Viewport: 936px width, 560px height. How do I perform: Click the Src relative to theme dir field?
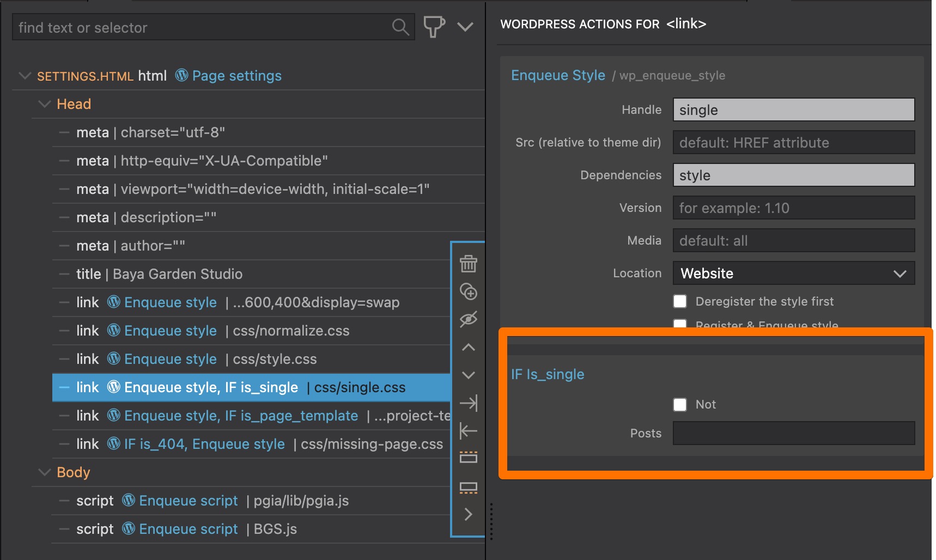tap(794, 142)
